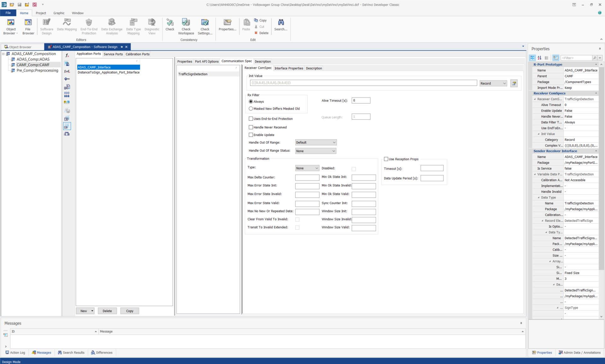This screenshot has width=605, height=364.
Task: Switch to the Service Ports tab
Action: (113, 54)
